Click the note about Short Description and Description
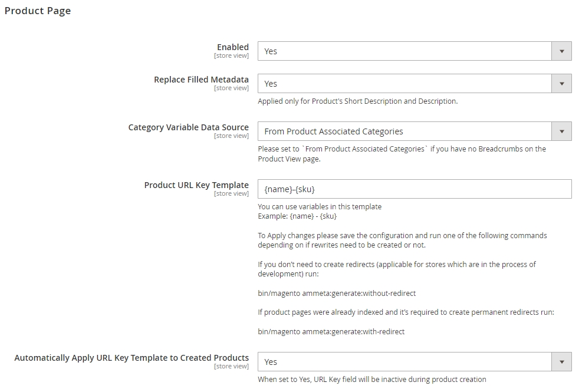The height and width of the screenshot is (392, 582). (x=358, y=101)
